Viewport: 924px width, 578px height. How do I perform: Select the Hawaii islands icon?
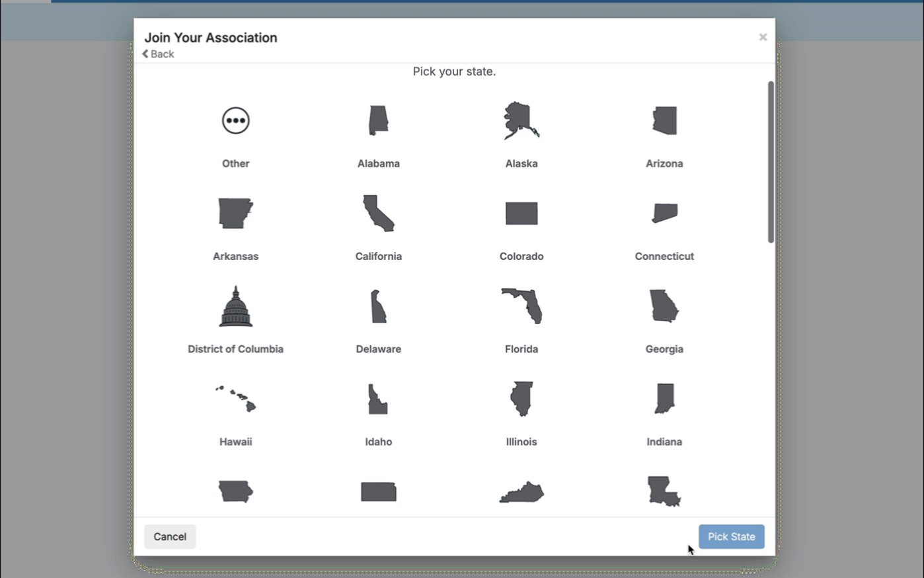click(x=236, y=399)
